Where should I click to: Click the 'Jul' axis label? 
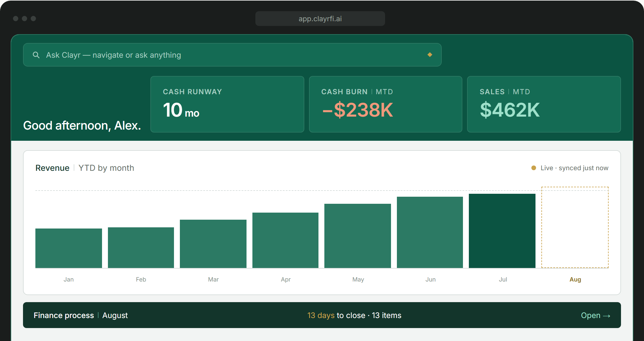click(x=503, y=279)
